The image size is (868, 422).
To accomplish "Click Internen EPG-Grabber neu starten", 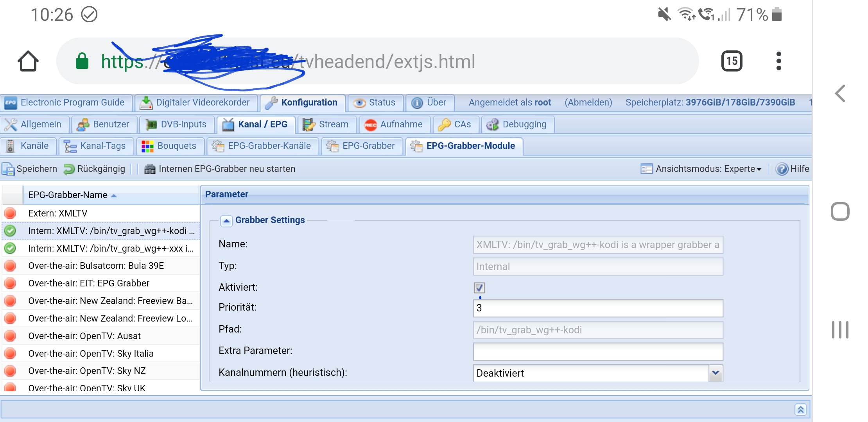I will coord(220,169).
